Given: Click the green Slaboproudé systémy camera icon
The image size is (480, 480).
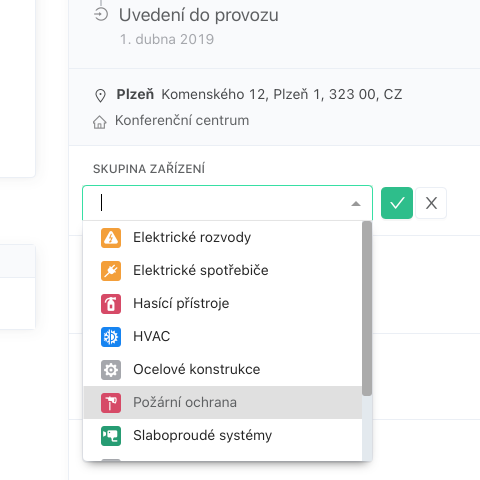Looking at the screenshot, I should pos(111,436).
